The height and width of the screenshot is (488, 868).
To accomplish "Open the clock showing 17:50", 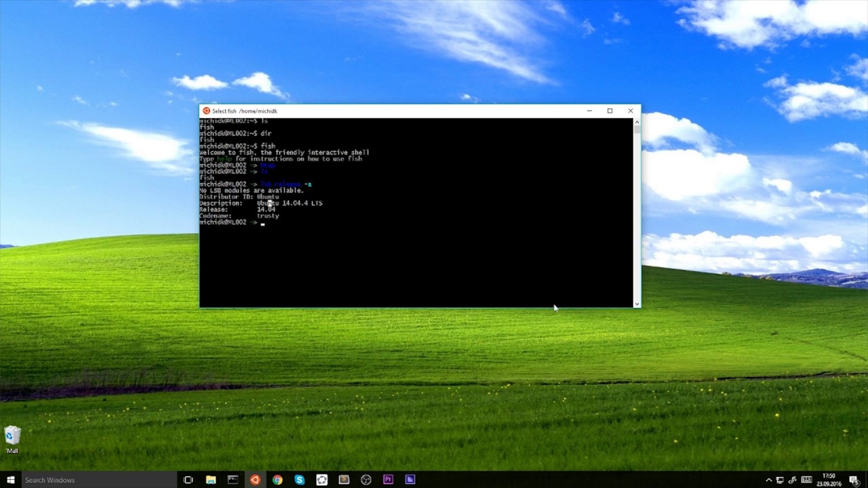I will (x=829, y=480).
